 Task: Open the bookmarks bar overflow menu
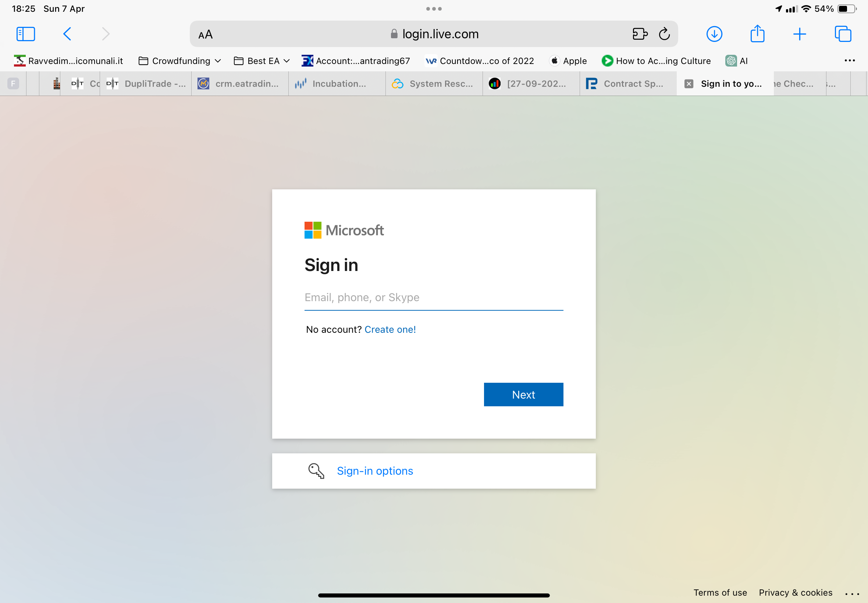850,60
